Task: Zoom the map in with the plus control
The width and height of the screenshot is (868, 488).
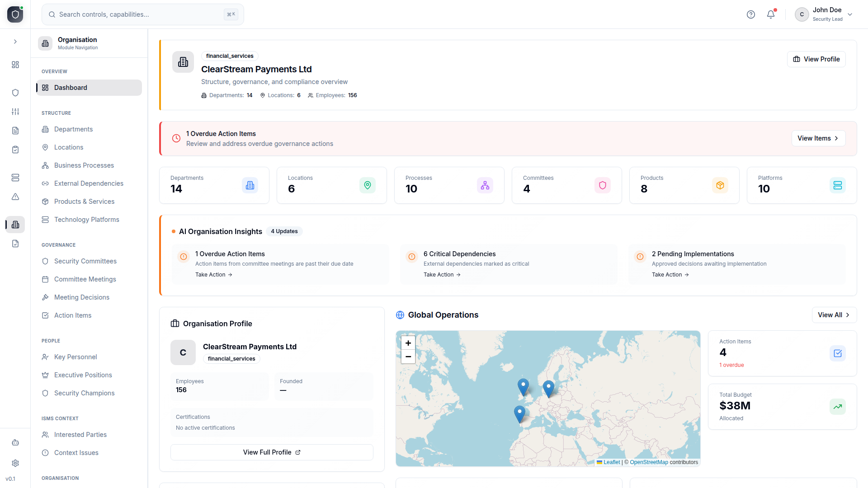Action: 408,343
